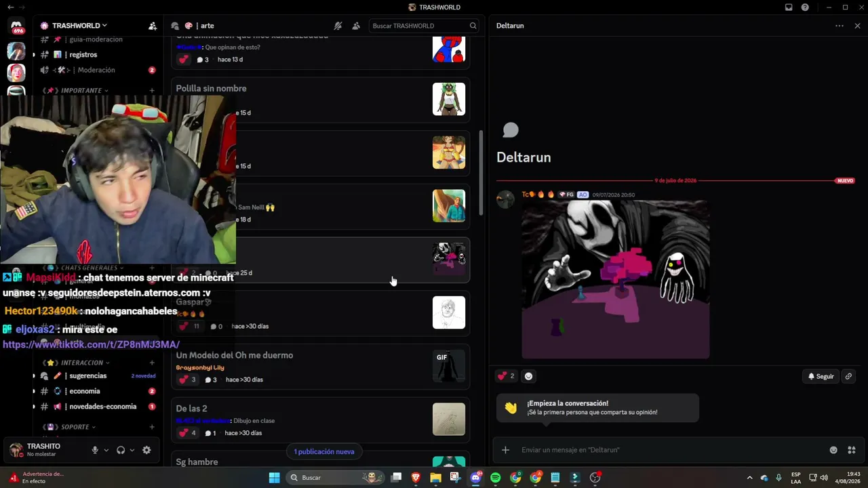Open the emoji picker in message bar

click(x=833, y=450)
